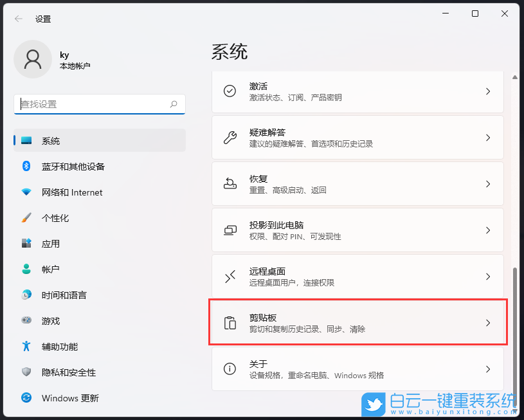Click inside the 查找设置 search box
Screen dimensions: 524x420
click(x=100, y=104)
